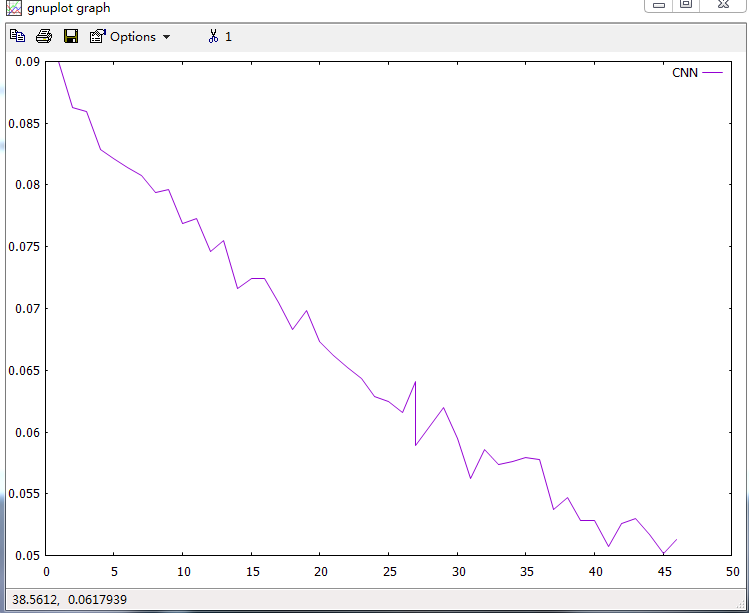Click the gnuplot graph window title
Viewport: 749px width, 613px height.
(69, 8)
